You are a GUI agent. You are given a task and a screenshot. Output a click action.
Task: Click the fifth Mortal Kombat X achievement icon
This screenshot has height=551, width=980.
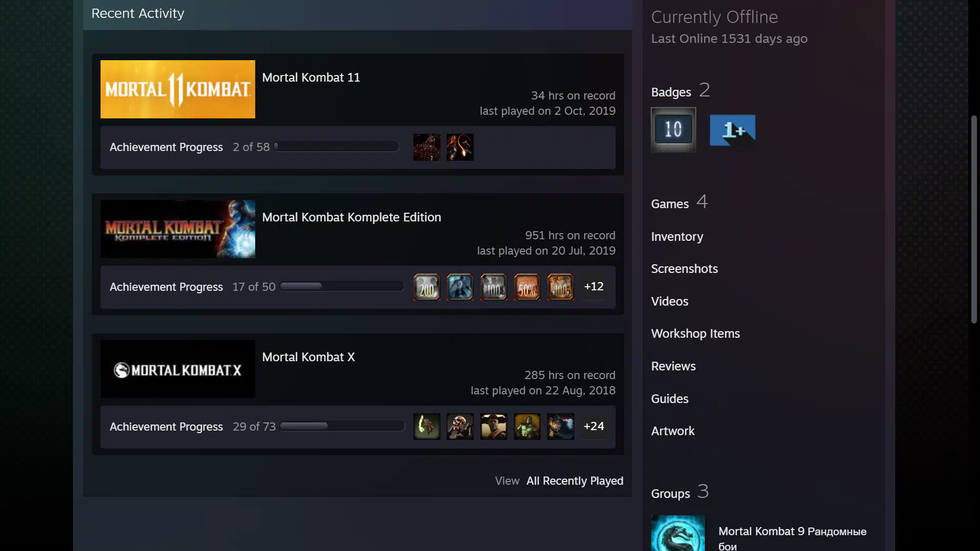(560, 427)
